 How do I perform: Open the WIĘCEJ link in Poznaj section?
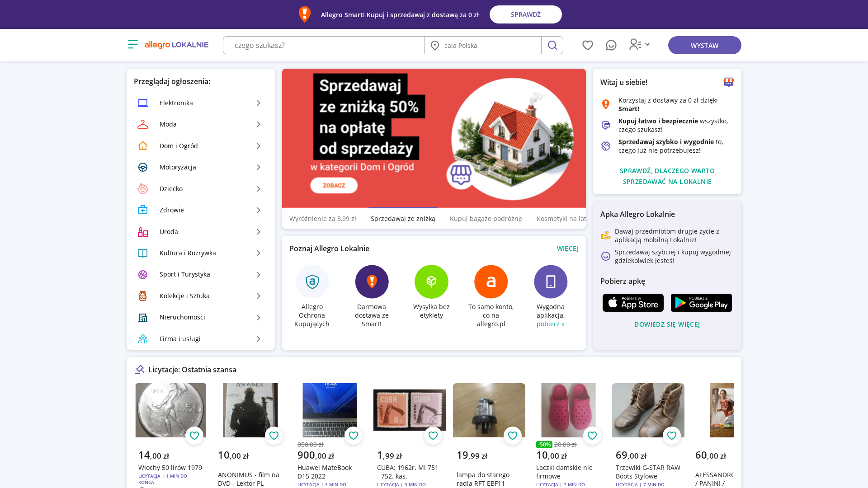pyautogui.click(x=568, y=249)
